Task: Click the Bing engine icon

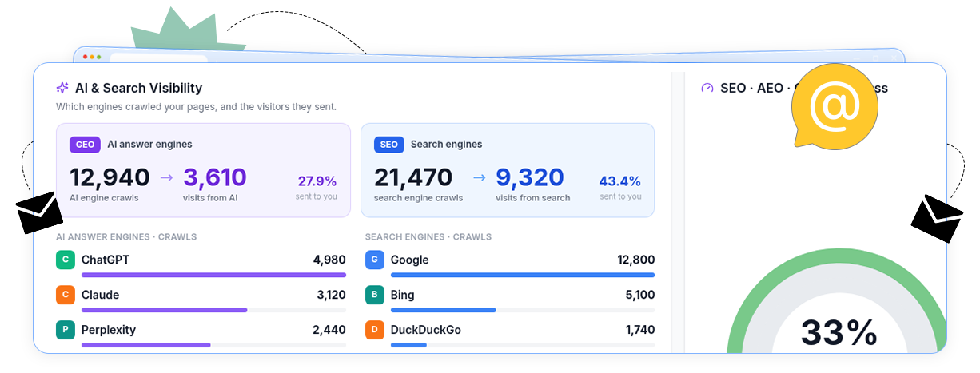Action: (x=374, y=295)
